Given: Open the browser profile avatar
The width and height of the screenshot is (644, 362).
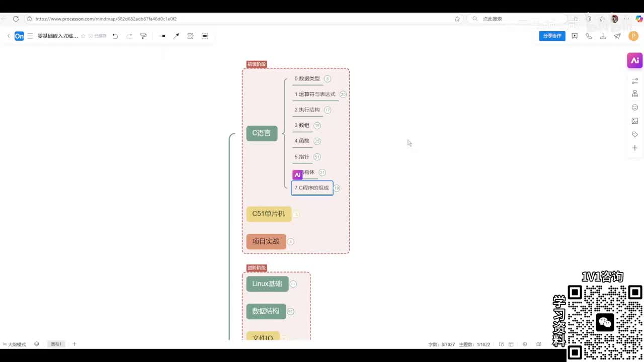Looking at the screenshot, I should [x=615, y=19].
